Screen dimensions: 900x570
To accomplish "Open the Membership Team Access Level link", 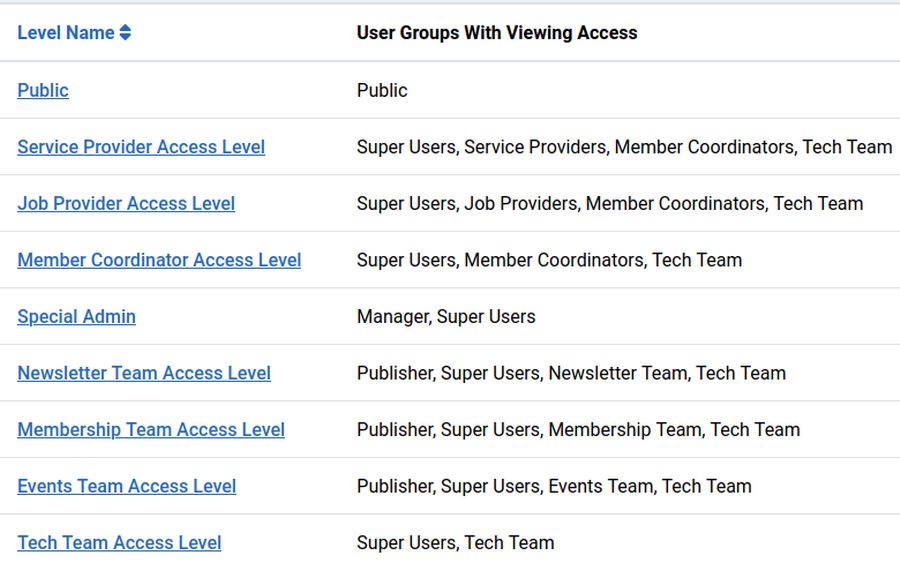I will pyautogui.click(x=151, y=430).
